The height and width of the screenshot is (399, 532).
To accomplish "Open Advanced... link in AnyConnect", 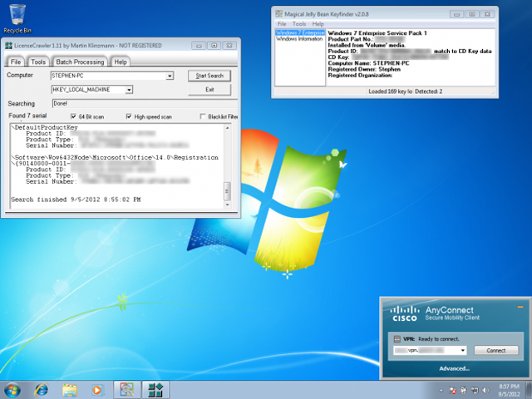I will coord(455,368).
